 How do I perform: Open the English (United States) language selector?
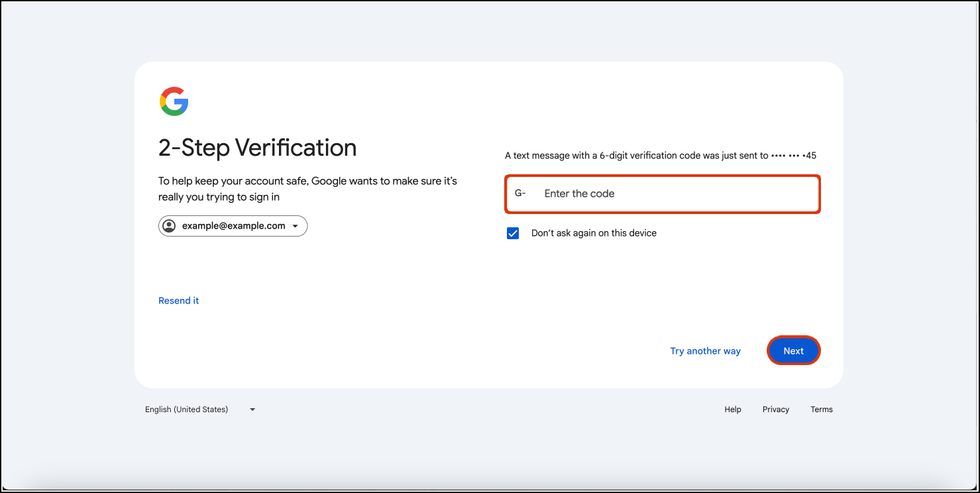coord(187,410)
